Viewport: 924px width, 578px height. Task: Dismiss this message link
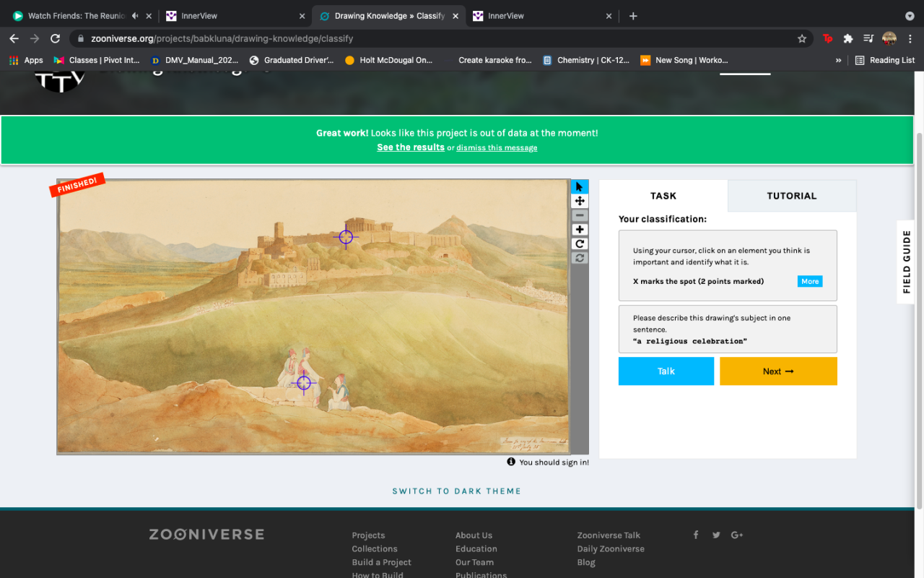click(497, 148)
